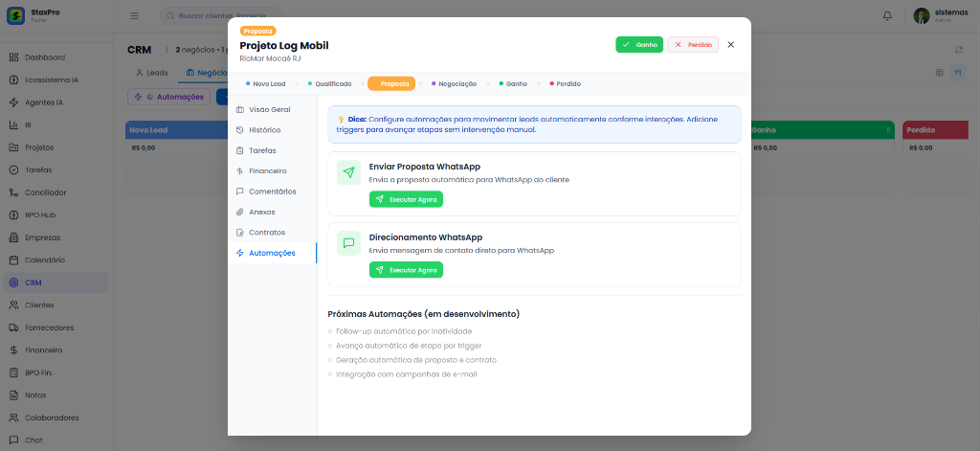Open Histórico in the dialog
Image resolution: width=980 pixels, height=451 pixels.
(273, 130)
